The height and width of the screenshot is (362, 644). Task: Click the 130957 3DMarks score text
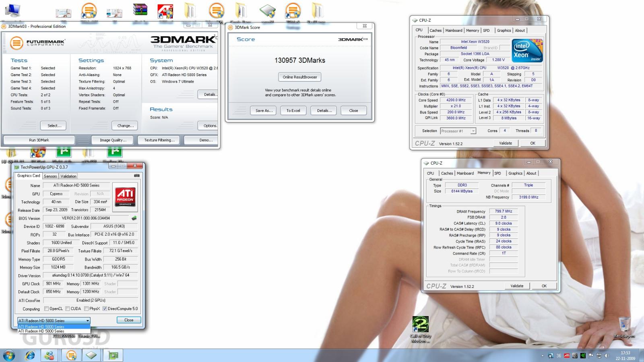click(x=300, y=60)
